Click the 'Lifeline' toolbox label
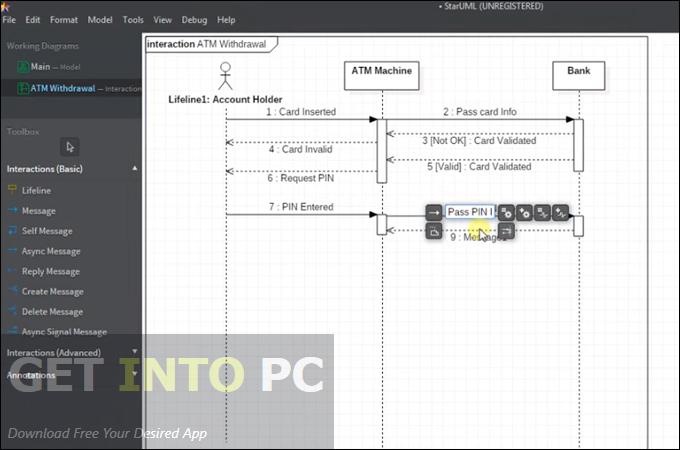This screenshot has width=680, height=450. pos(36,190)
